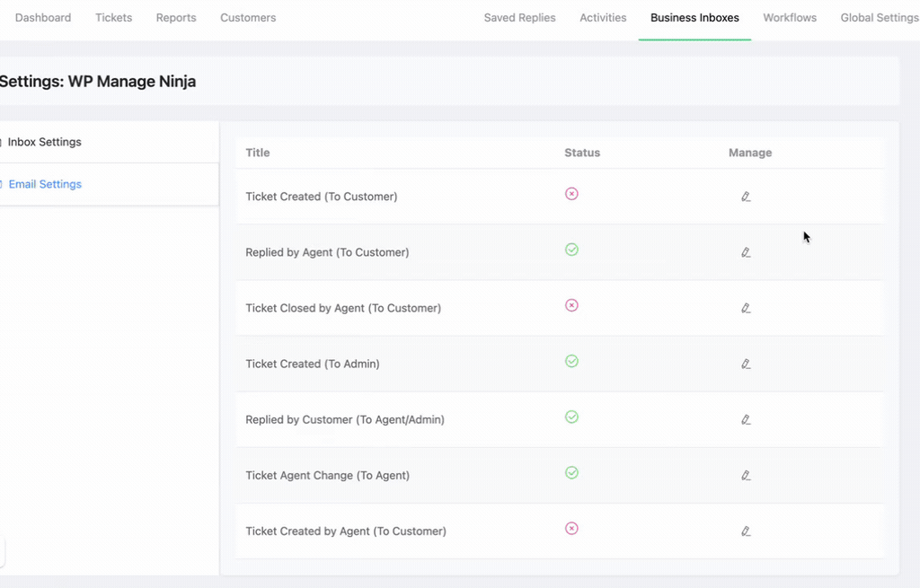Screen dimensions: 920x588
Task: Open Global Settings
Action: (880, 18)
